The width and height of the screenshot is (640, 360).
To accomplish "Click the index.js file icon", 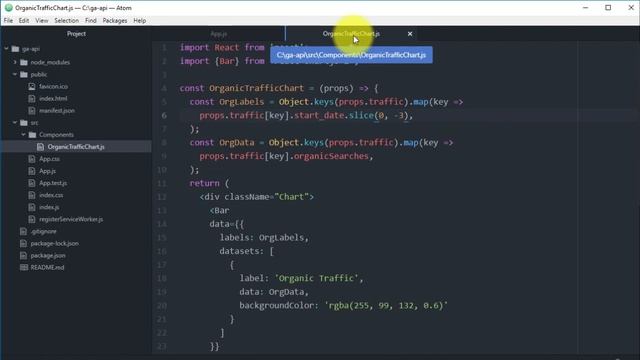I will tap(32, 207).
